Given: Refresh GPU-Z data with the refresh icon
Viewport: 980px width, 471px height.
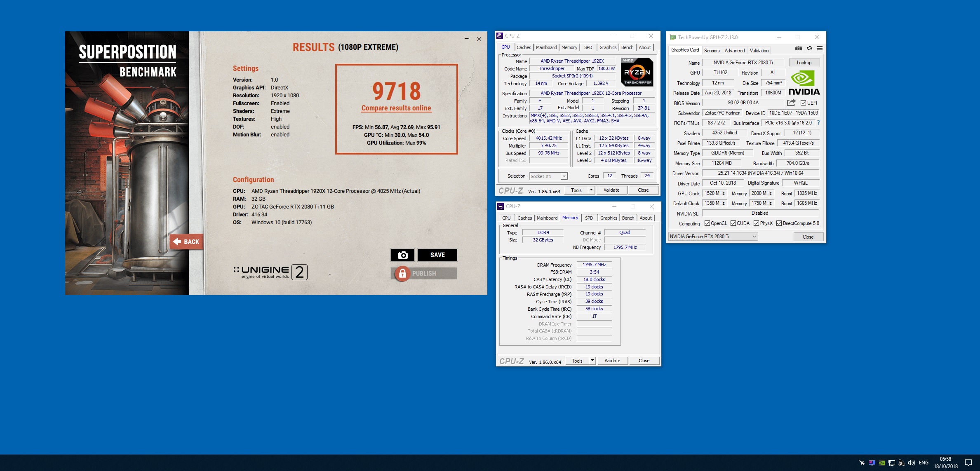Looking at the screenshot, I should point(809,48).
